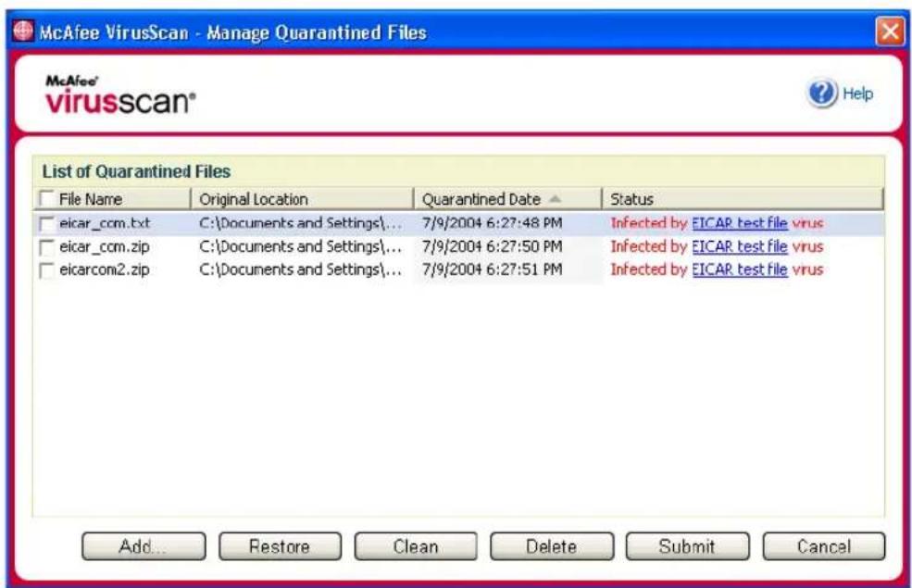Select the eicar_com.zip file name
This screenshot has width=912, height=588.
point(105,246)
